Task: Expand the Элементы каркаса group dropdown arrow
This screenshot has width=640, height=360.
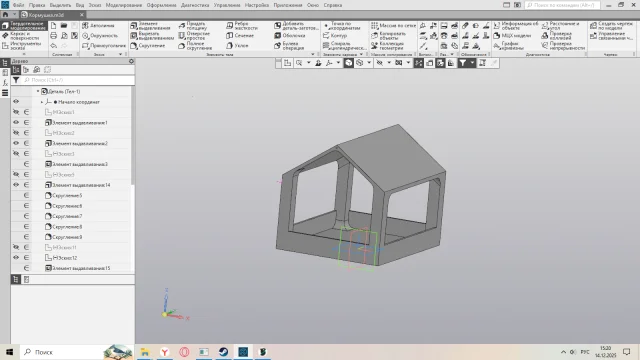Action: (x=361, y=54)
